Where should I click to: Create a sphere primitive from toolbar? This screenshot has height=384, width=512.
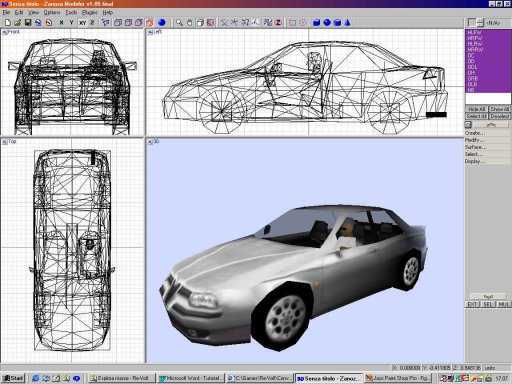[x=327, y=22]
